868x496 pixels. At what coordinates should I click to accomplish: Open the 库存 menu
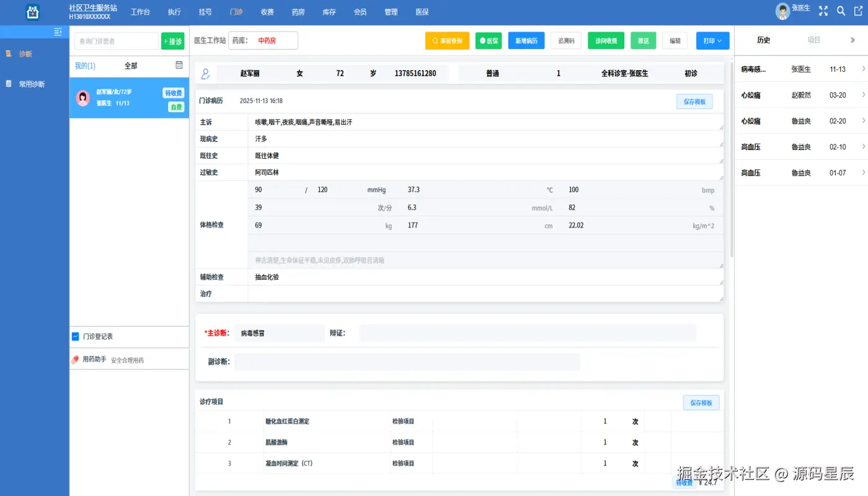pyautogui.click(x=329, y=12)
